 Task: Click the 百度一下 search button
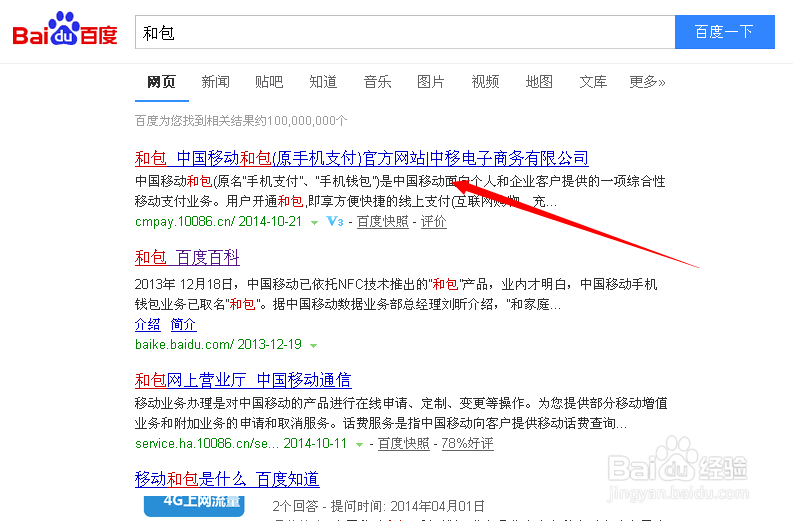tap(725, 32)
